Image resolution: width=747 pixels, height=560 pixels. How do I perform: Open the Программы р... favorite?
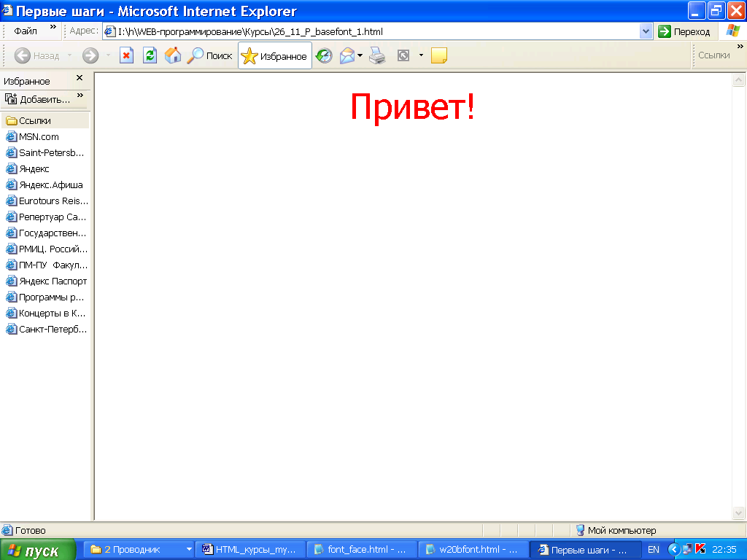(46, 297)
